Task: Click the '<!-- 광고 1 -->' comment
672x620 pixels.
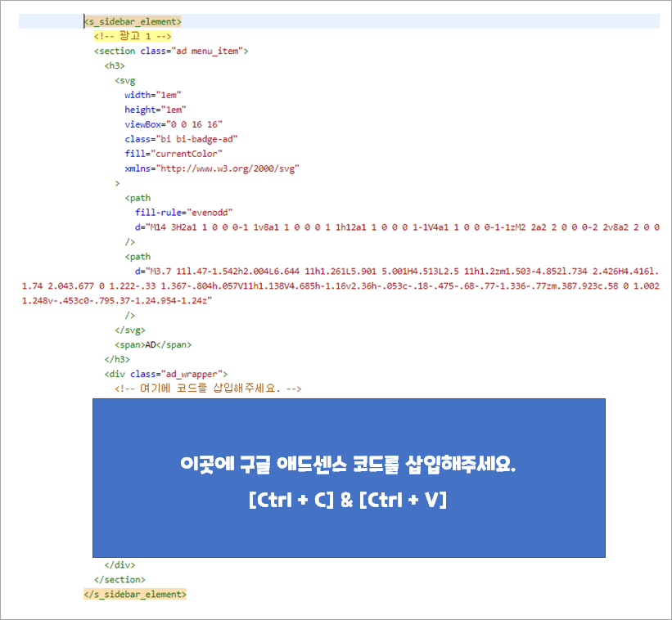Action: pyautogui.click(x=133, y=36)
